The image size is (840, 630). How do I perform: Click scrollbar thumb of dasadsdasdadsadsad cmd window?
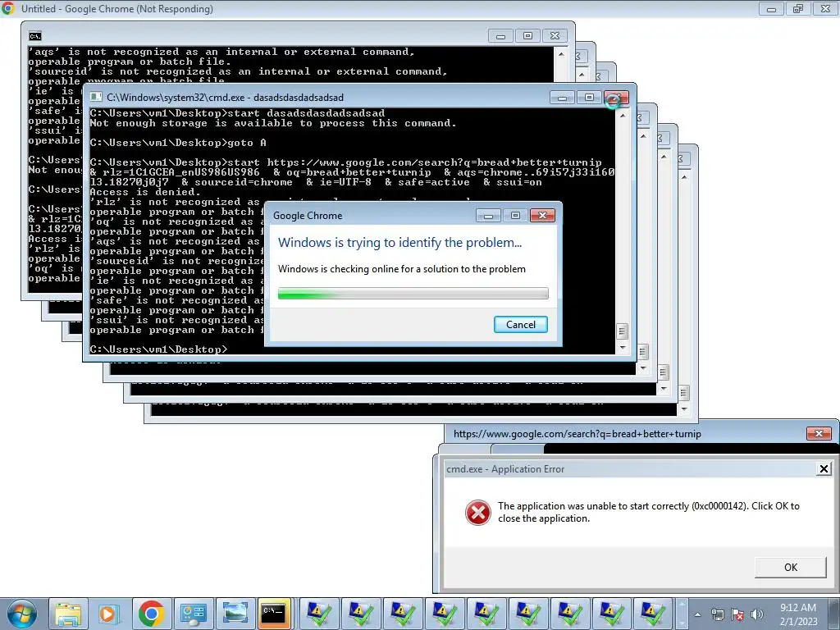coord(622,331)
